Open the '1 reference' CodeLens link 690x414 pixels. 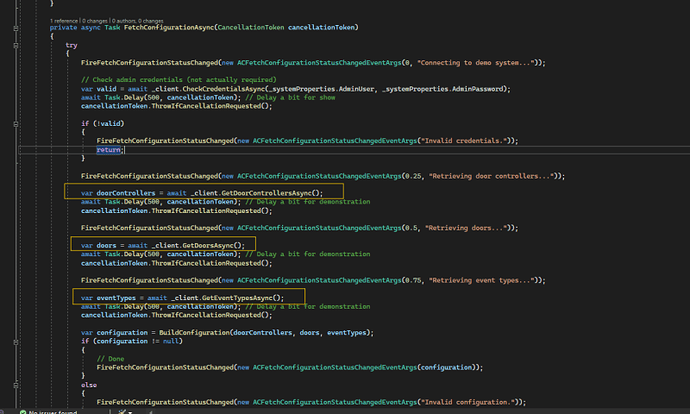coord(64,21)
